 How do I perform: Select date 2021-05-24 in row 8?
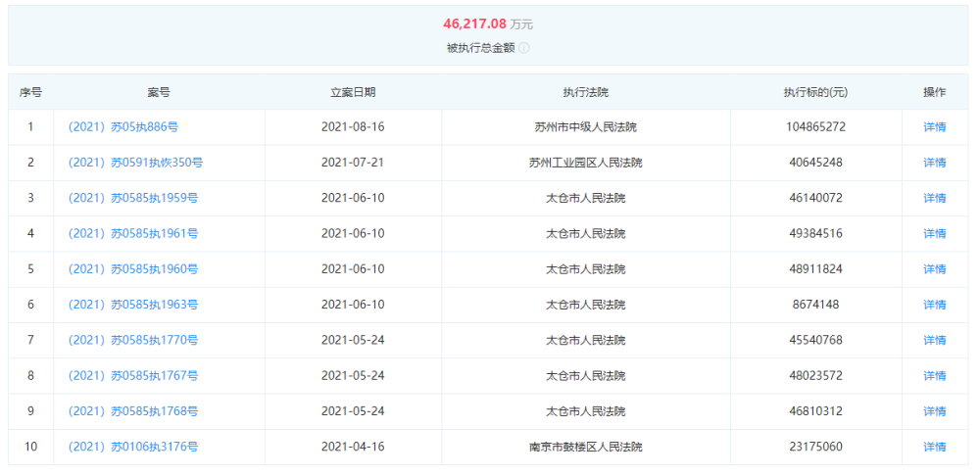click(353, 376)
